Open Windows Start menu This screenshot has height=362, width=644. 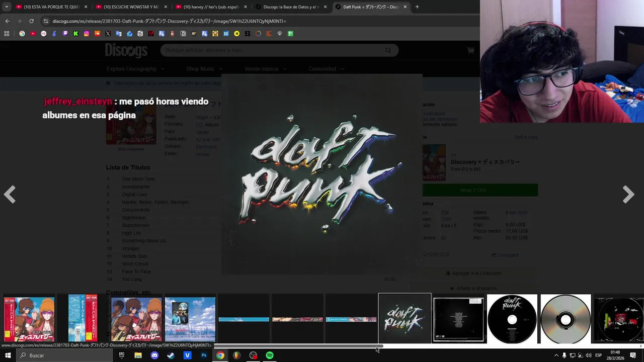(x=8, y=355)
